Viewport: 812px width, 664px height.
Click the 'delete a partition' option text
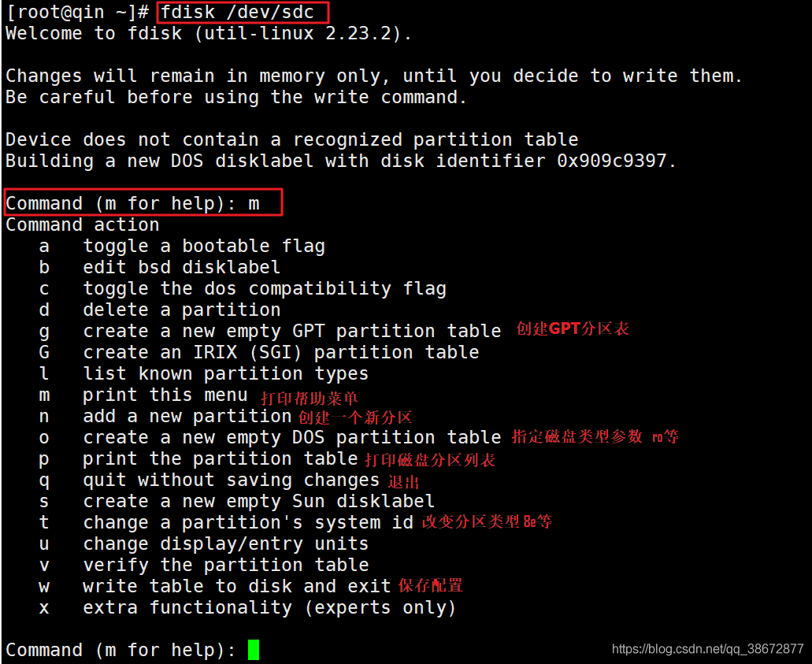tap(182, 310)
